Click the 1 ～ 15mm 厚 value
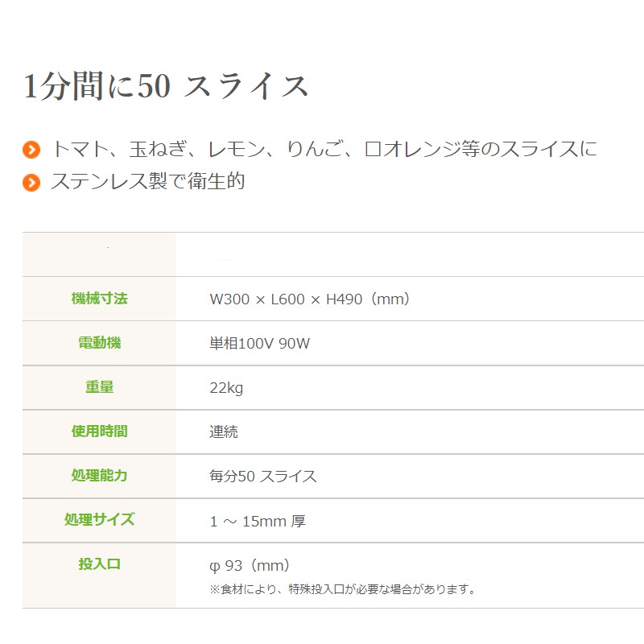Screen dimensions: 644x644 pyautogui.click(x=258, y=521)
